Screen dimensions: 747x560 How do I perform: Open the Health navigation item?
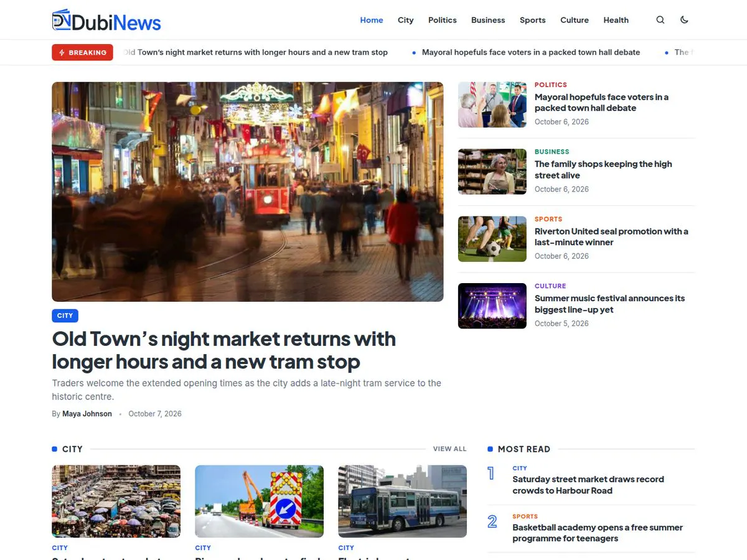[616, 20]
